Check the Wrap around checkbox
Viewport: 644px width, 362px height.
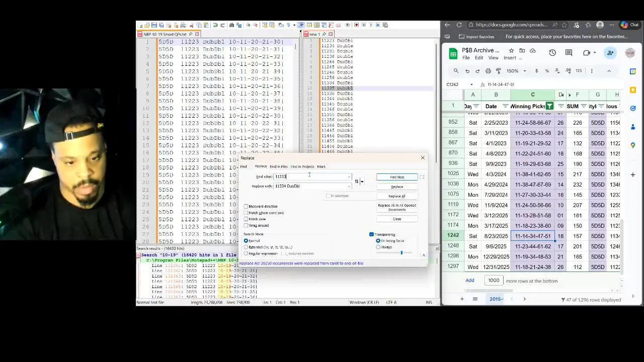pyautogui.click(x=246, y=226)
